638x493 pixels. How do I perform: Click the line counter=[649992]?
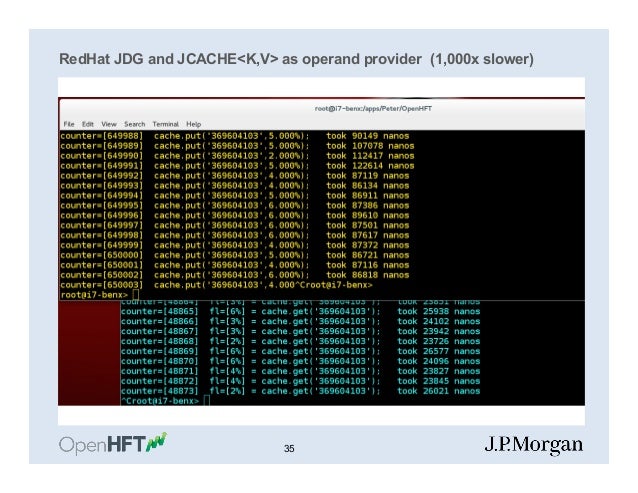(x=234, y=176)
